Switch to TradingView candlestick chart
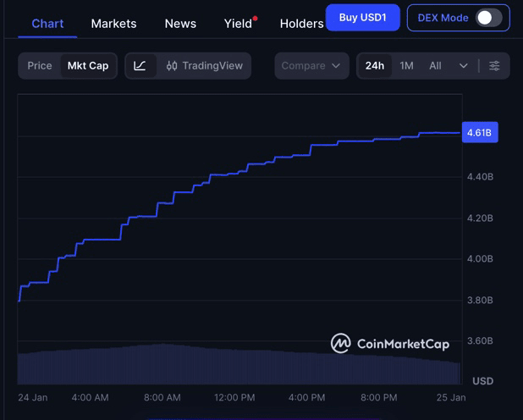Image resolution: width=523 pixels, height=420 pixels. coord(204,66)
